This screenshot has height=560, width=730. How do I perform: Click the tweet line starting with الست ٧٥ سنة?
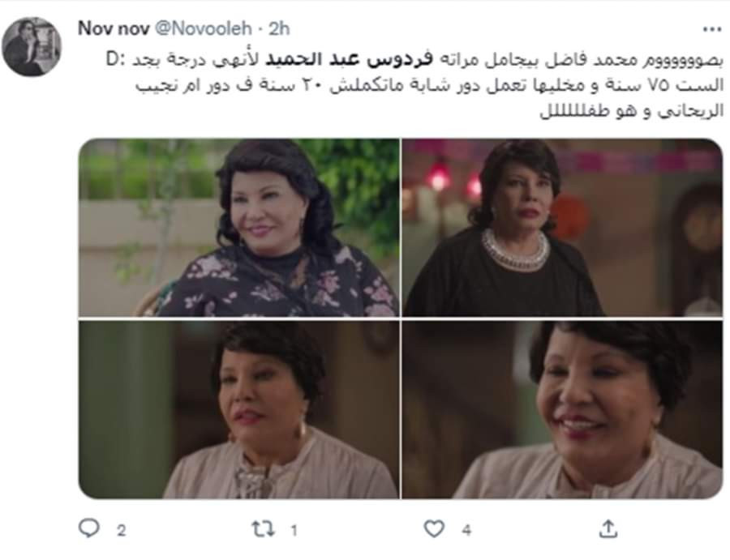coord(429,86)
